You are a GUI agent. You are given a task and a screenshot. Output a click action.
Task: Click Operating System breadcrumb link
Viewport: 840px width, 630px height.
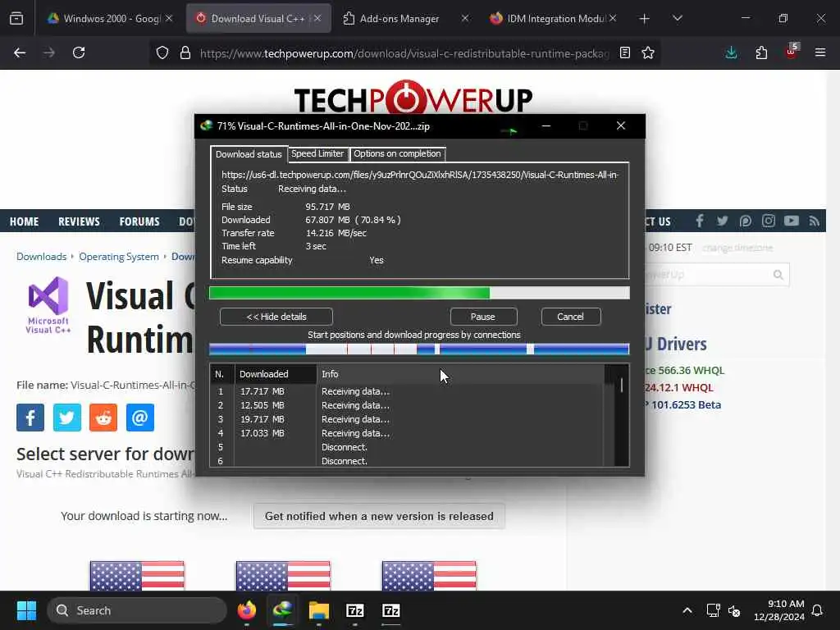pyautogui.click(x=119, y=257)
